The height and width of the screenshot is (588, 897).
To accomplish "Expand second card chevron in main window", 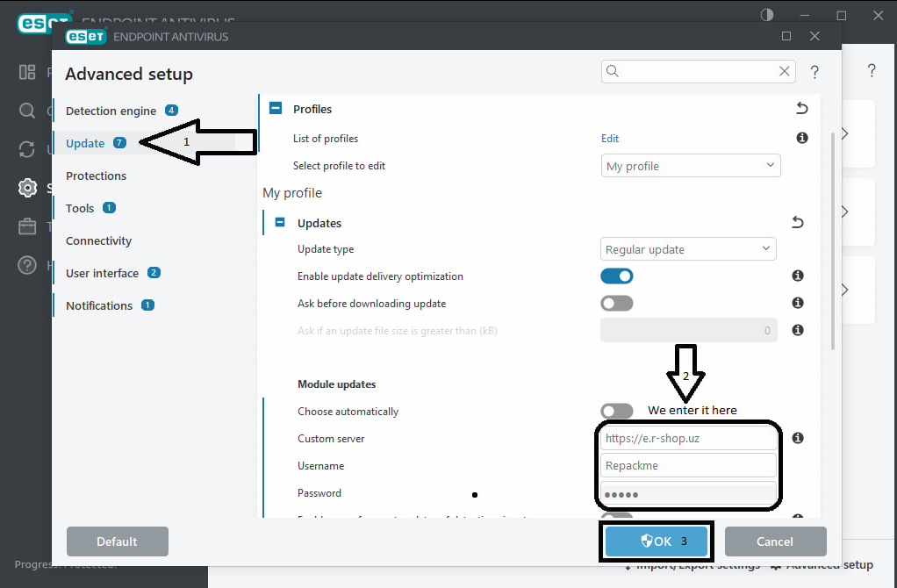I will 845,212.
